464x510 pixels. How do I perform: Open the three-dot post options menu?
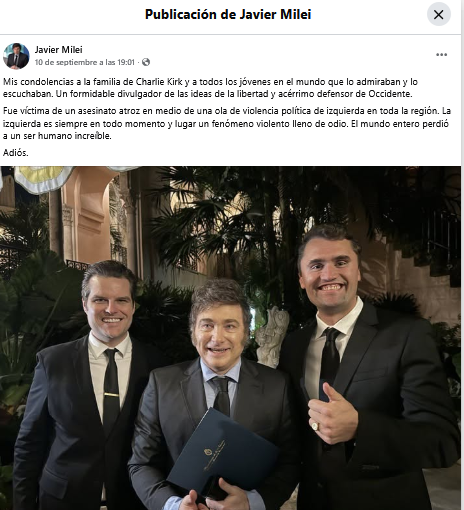point(441,55)
